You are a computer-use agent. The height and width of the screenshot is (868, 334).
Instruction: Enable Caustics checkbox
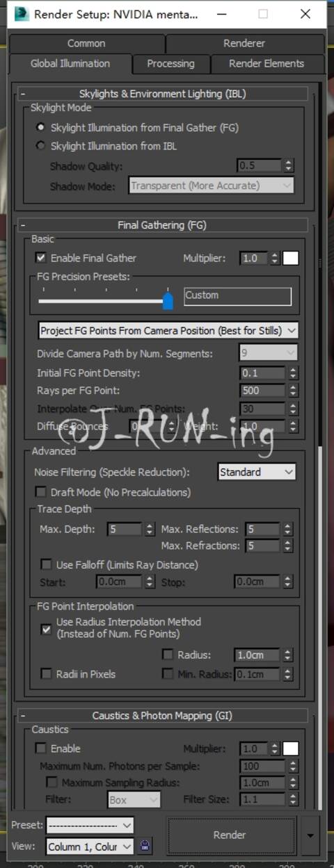[42, 748]
